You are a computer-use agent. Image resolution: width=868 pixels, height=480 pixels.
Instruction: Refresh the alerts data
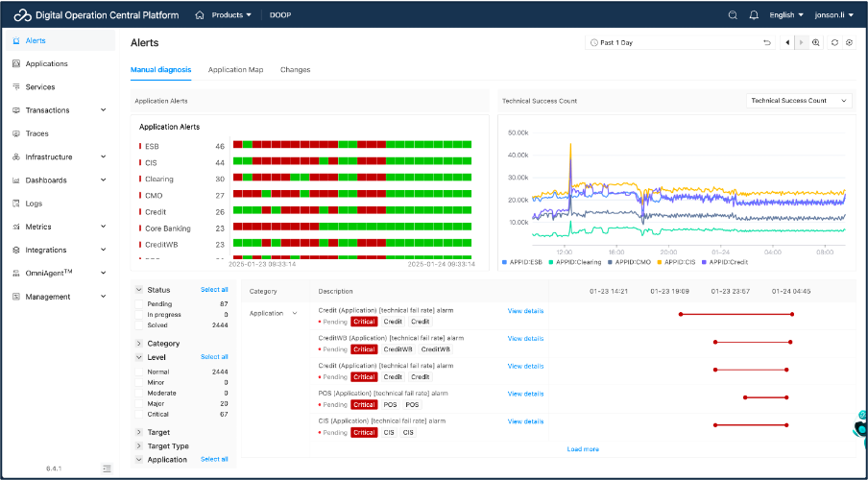[x=834, y=43]
